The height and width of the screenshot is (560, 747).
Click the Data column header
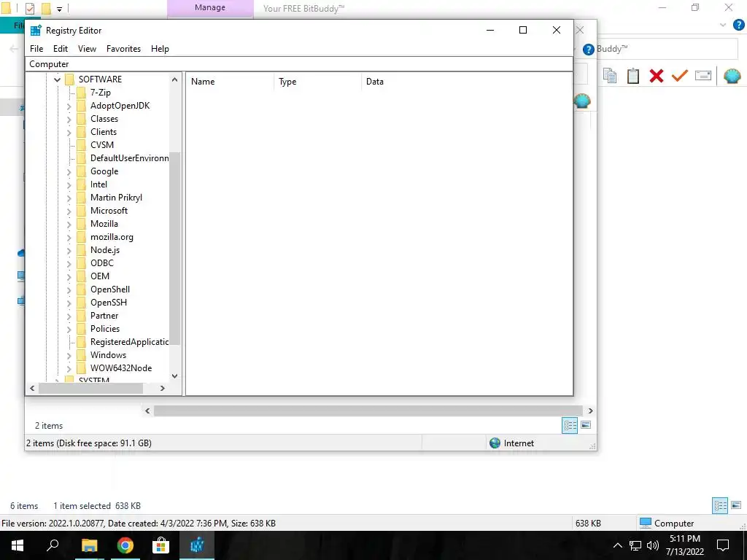point(467,82)
